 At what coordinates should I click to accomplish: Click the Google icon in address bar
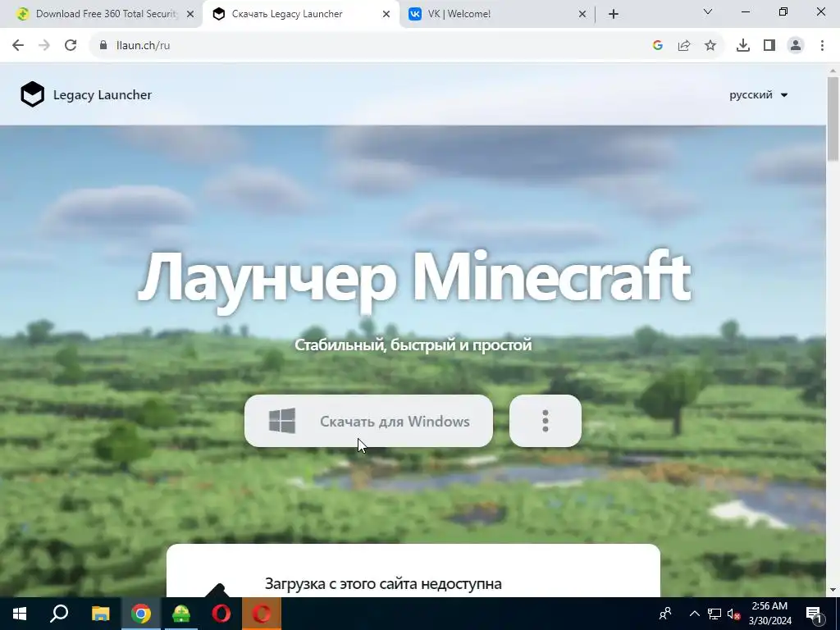[658, 46]
